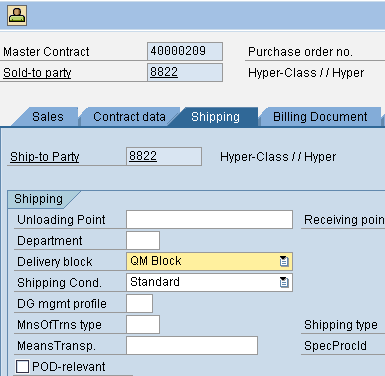This screenshot has height=376, width=385.
Task: Focus the Department input field
Action: coord(143,240)
